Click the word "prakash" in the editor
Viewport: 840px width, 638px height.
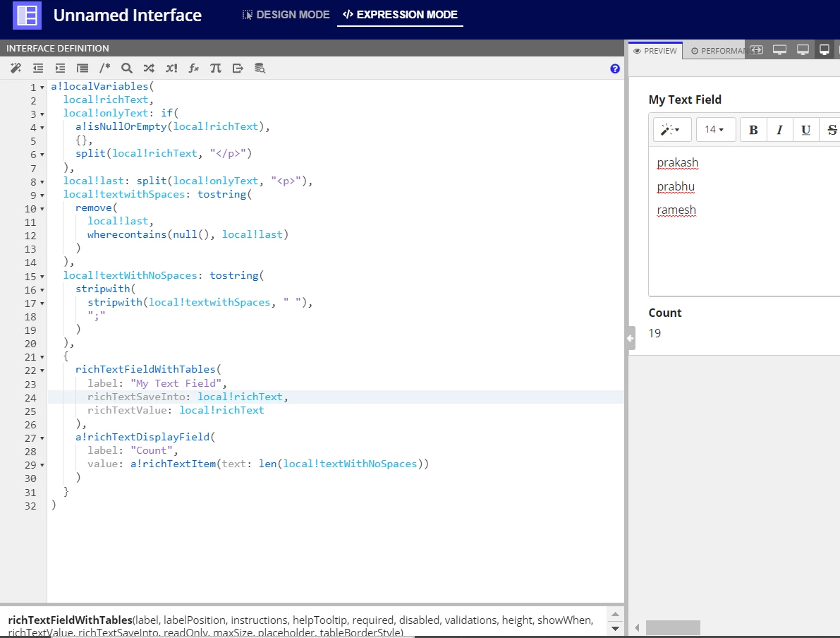tap(678, 162)
